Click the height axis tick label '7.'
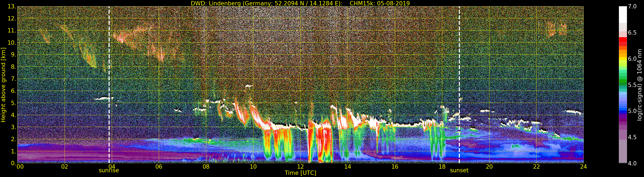Image resolution: width=644 pixels, height=177 pixels. pyautogui.click(x=14, y=79)
